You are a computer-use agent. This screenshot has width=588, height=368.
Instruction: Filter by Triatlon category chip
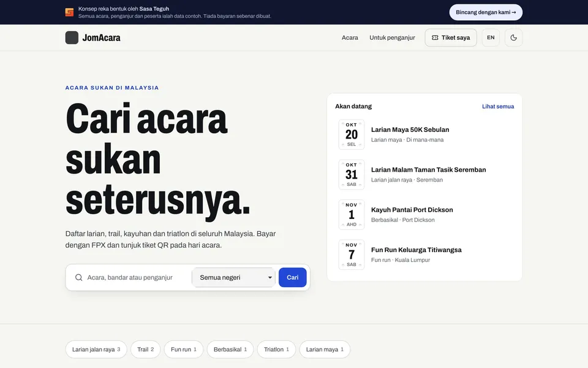coord(276,350)
